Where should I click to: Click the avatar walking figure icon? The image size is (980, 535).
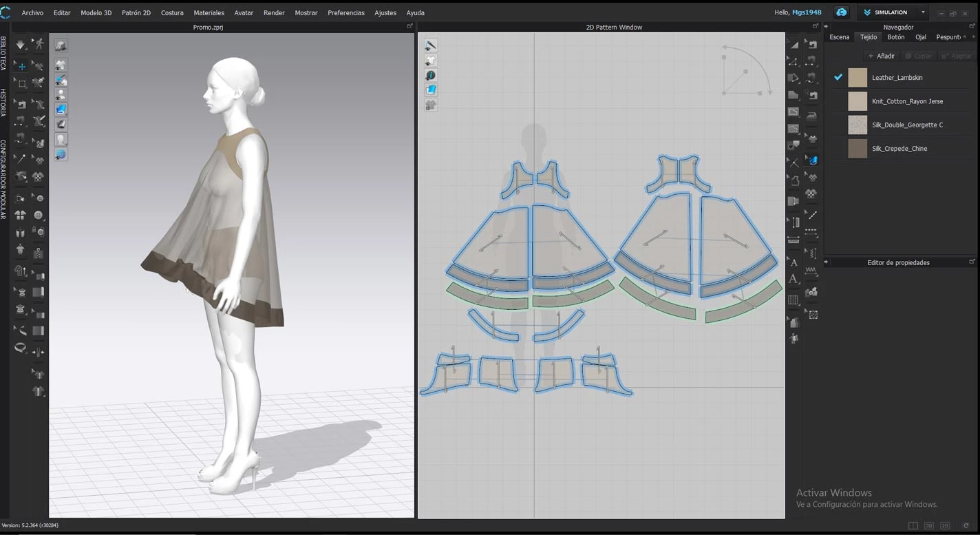coord(39,45)
